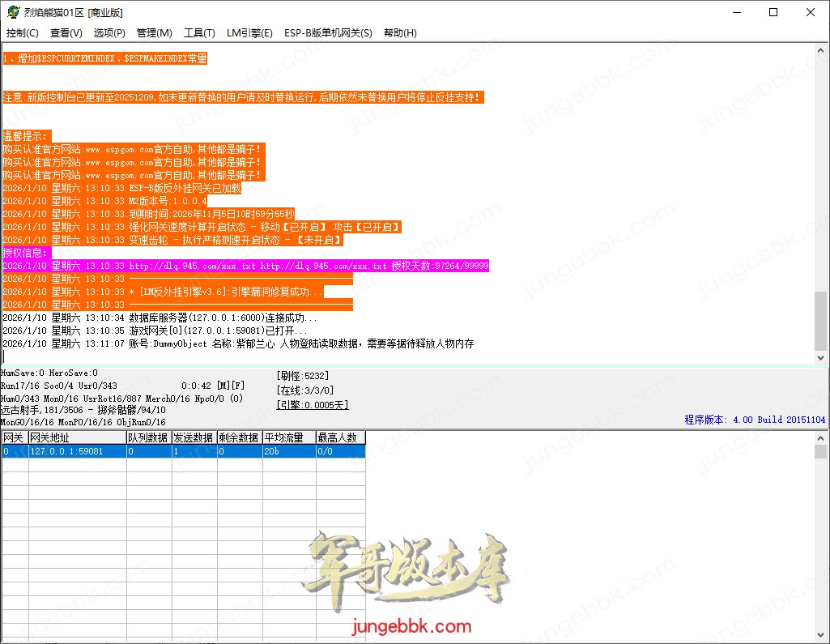Open the LM引擎(E) menu
The width and height of the screenshot is (830, 644).
point(249,33)
